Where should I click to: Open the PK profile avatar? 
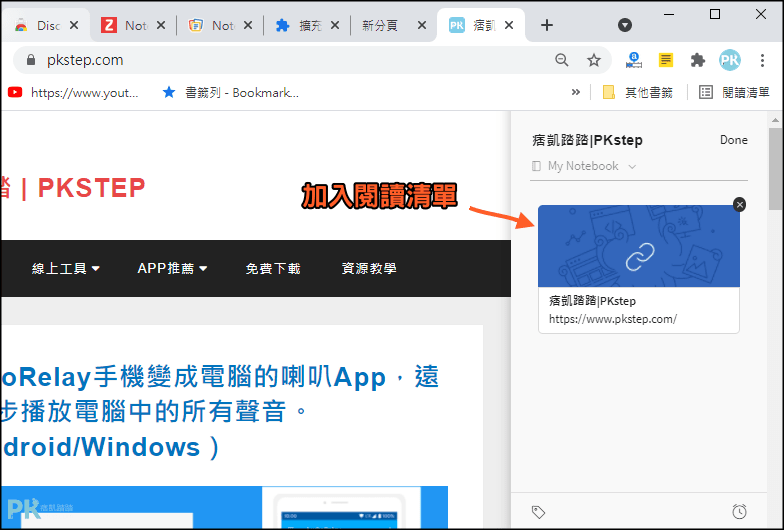tap(730, 60)
